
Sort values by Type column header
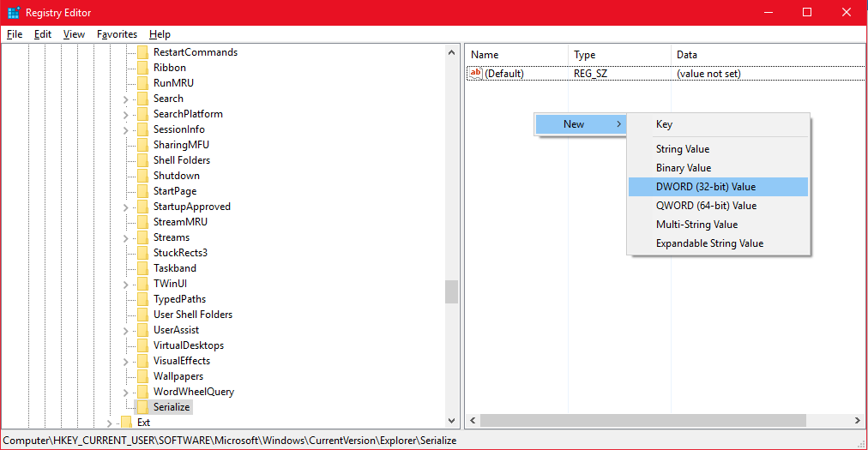pos(619,55)
